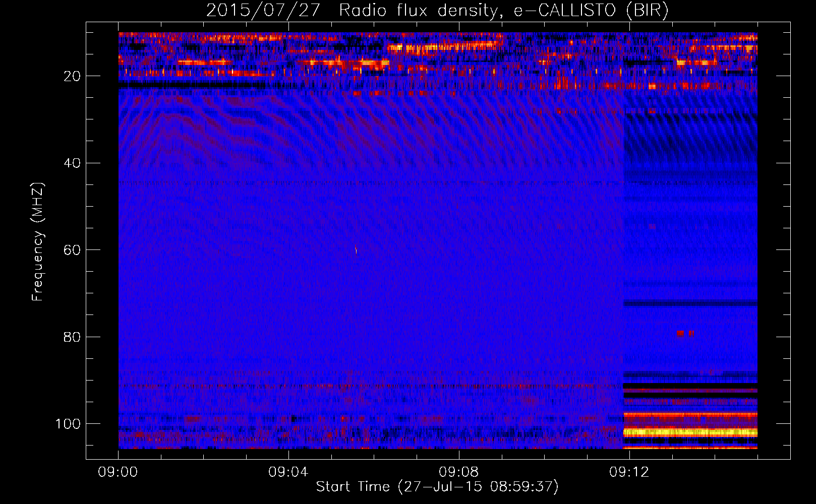Click the '80' frequency tick label
The height and width of the screenshot is (504, 816).
[72, 337]
